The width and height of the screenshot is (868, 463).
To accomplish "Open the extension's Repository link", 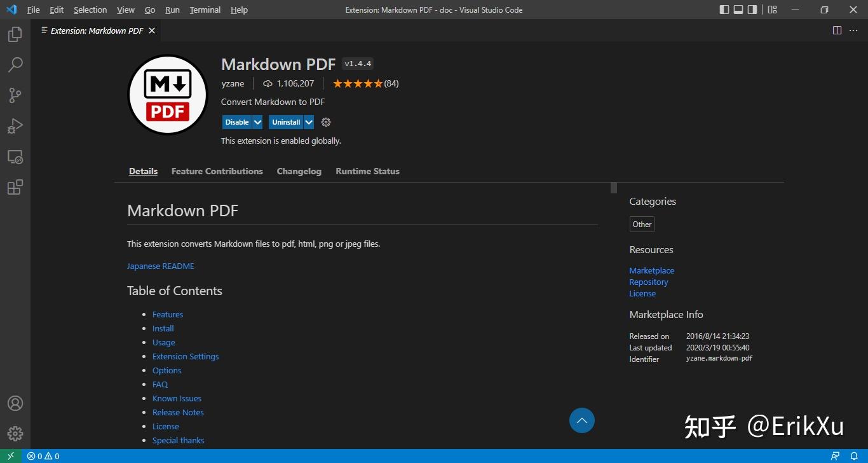I will click(x=648, y=282).
